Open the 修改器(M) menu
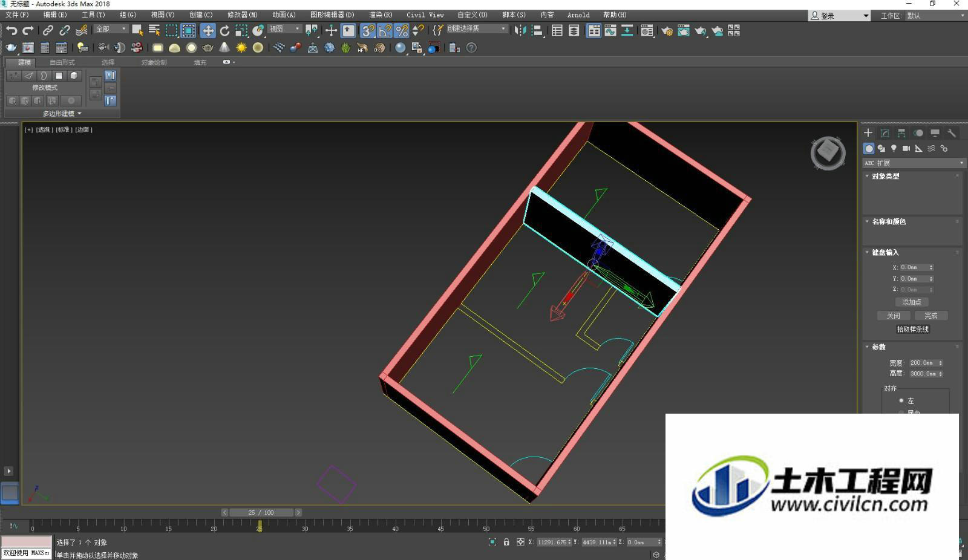The height and width of the screenshot is (560, 968). (243, 15)
